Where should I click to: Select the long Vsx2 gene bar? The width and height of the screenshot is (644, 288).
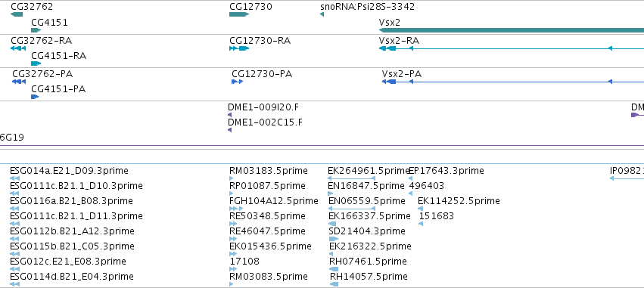click(x=512, y=30)
